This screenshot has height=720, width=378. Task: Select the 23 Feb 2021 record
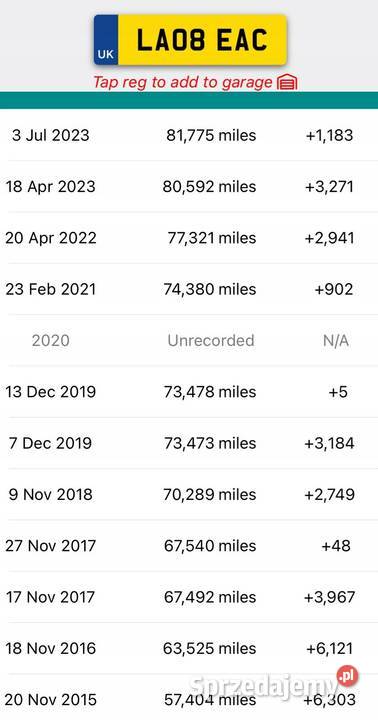(189, 289)
